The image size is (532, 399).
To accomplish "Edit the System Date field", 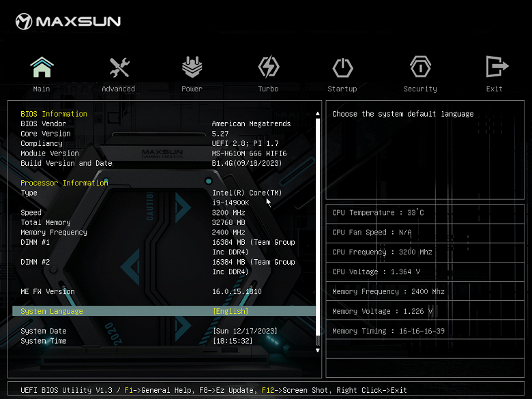I will pyautogui.click(x=245, y=331).
